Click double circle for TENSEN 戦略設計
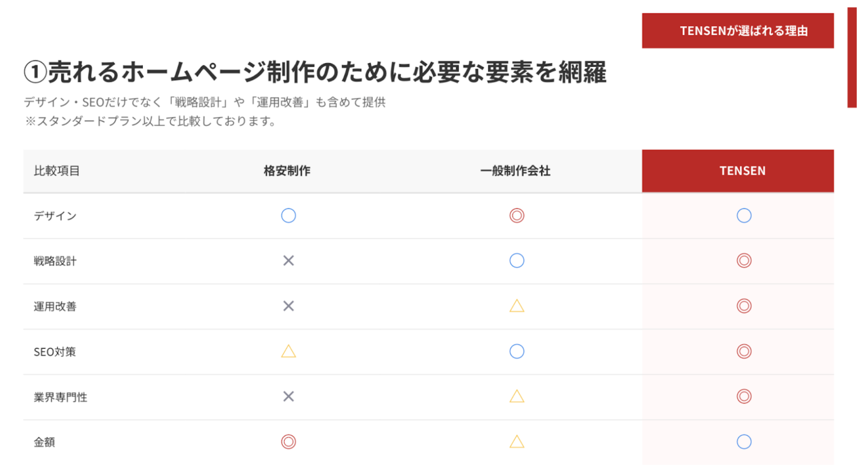 click(x=744, y=261)
